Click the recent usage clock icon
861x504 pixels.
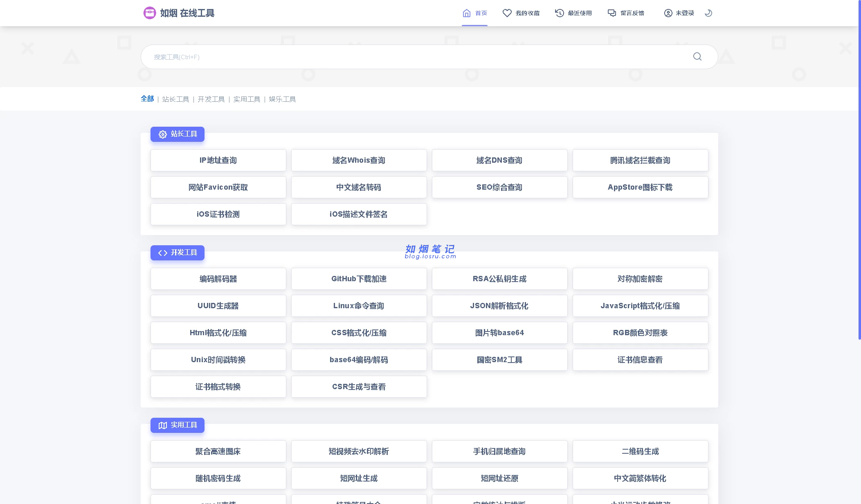pos(559,13)
